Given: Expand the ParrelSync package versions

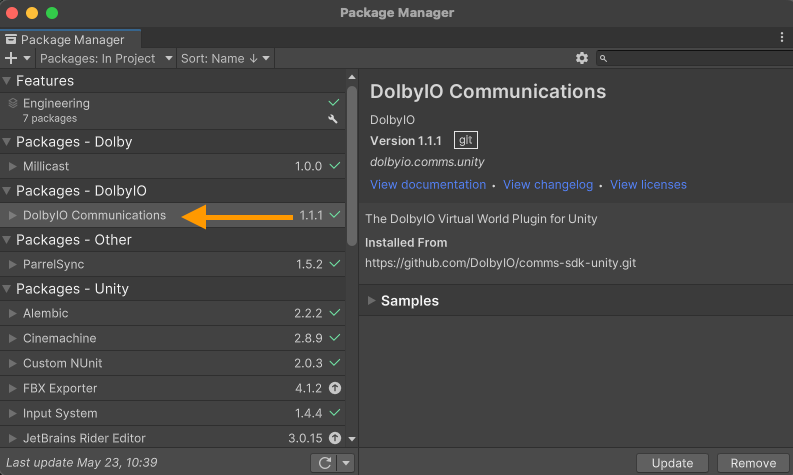Looking at the screenshot, I should (13, 264).
